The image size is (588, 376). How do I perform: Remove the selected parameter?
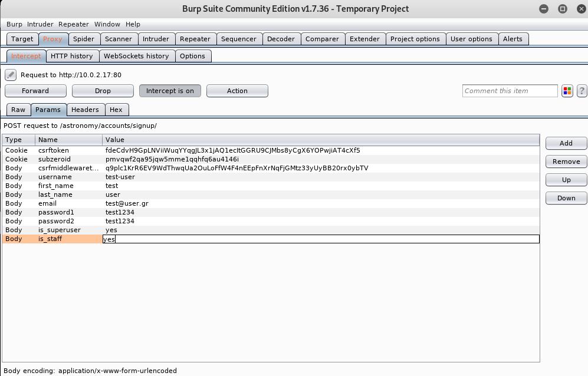(566, 161)
